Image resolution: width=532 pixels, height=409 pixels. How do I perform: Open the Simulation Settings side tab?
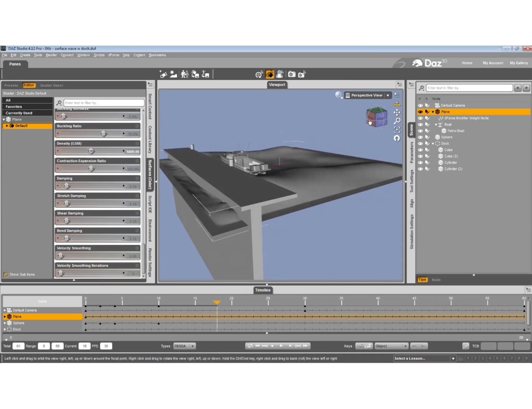pyautogui.click(x=412, y=231)
